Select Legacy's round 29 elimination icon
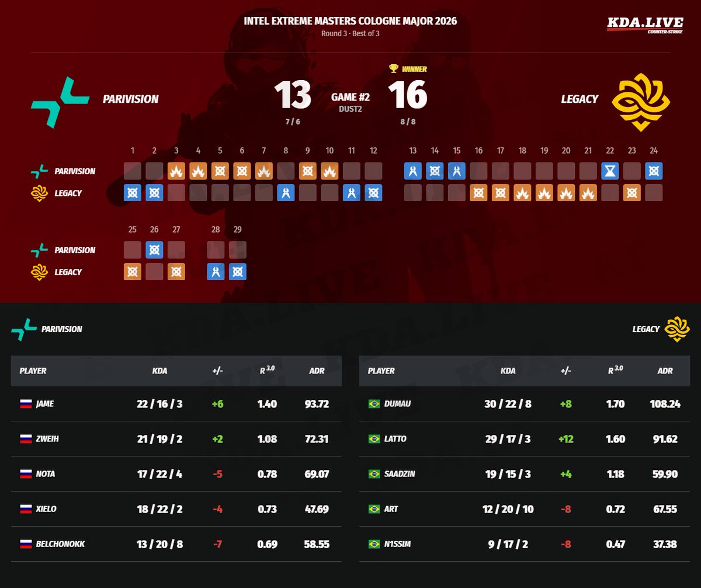The width and height of the screenshot is (701, 588). 238,271
